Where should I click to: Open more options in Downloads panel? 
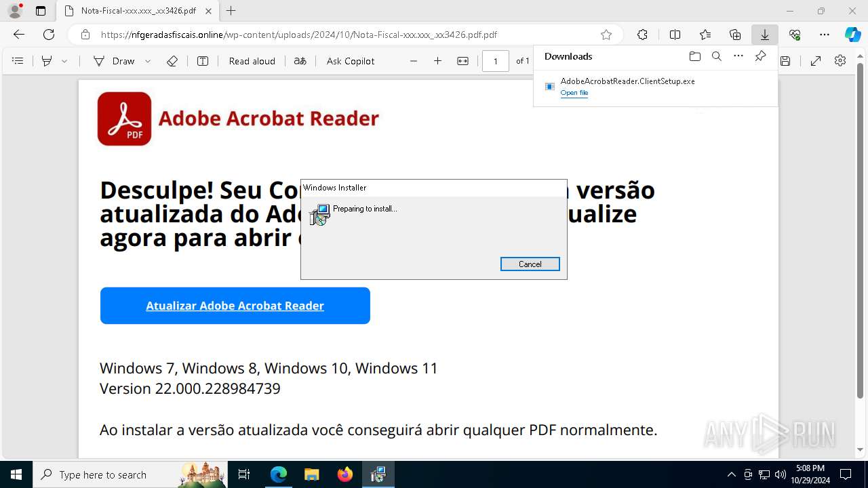coord(738,56)
